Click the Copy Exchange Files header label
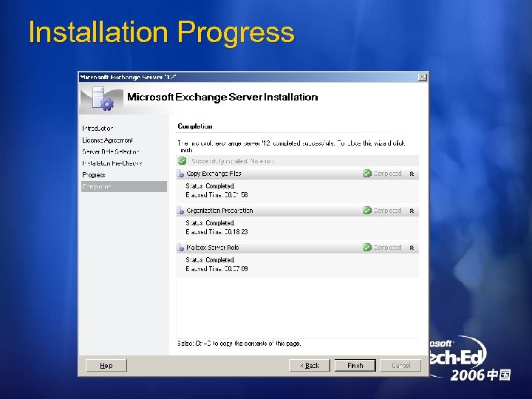The image size is (532, 399). tap(214, 174)
